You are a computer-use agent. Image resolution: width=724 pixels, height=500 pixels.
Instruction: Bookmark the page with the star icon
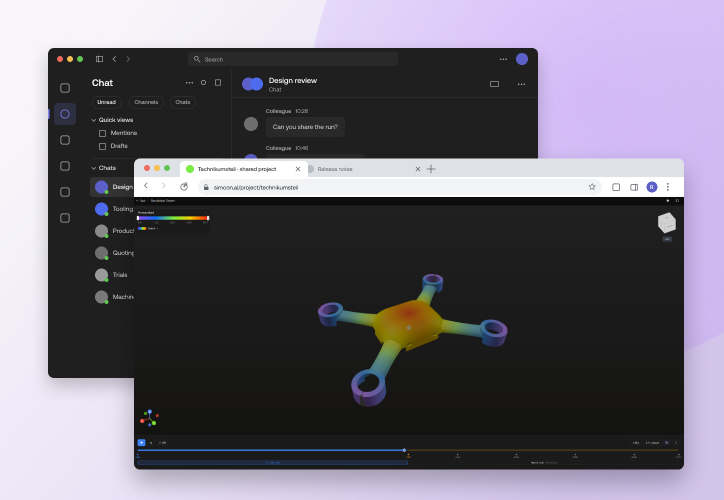coord(592,187)
